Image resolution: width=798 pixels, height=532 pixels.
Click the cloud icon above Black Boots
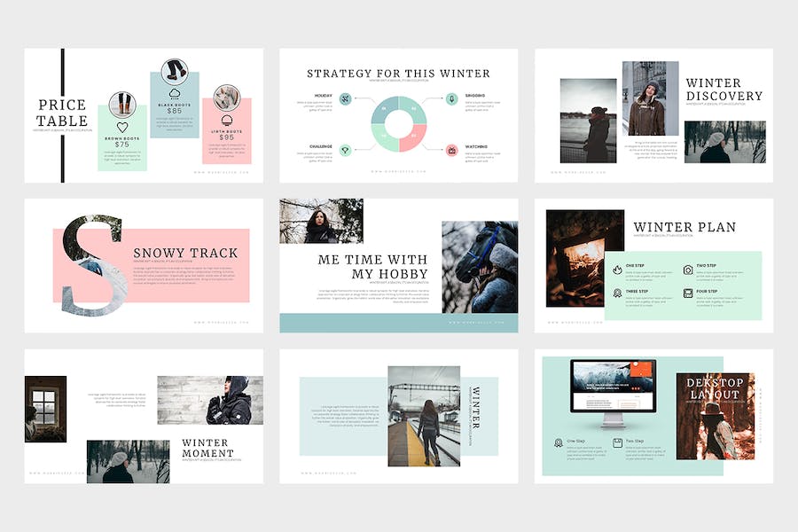pyautogui.click(x=174, y=92)
